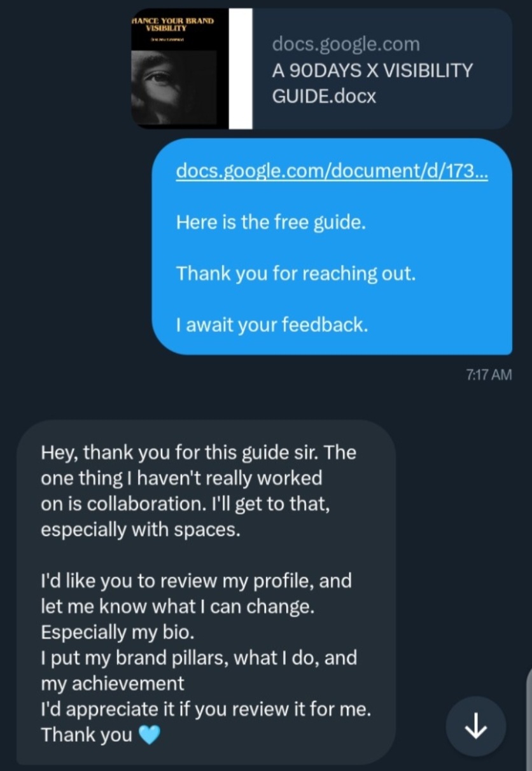
Task: Follow the docs.google.com/document/d/173... link
Action: click(x=332, y=172)
